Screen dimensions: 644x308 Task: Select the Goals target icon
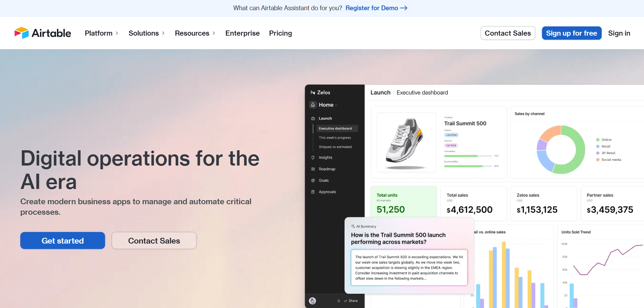(313, 180)
